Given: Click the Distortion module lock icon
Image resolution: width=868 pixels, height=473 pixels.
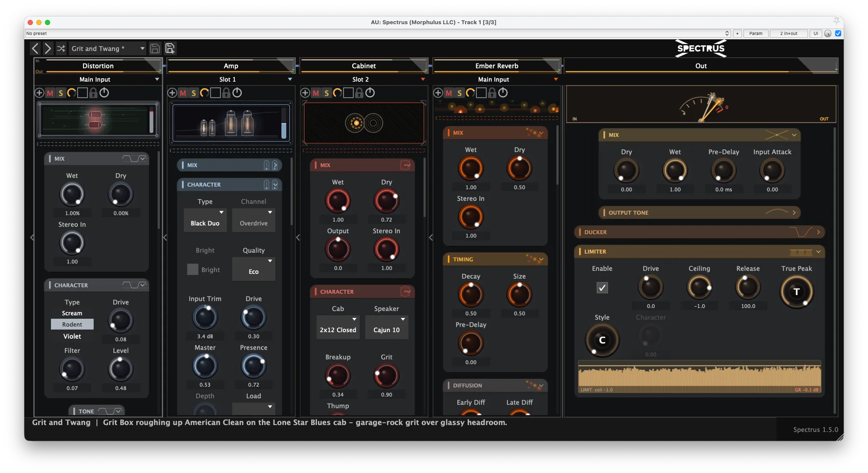Looking at the screenshot, I should pyautogui.click(x=93, y=93).
